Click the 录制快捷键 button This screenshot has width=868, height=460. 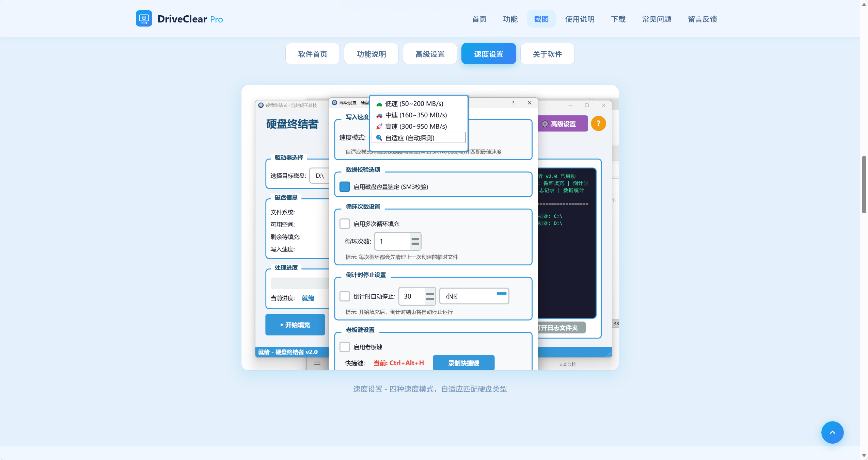463,363
